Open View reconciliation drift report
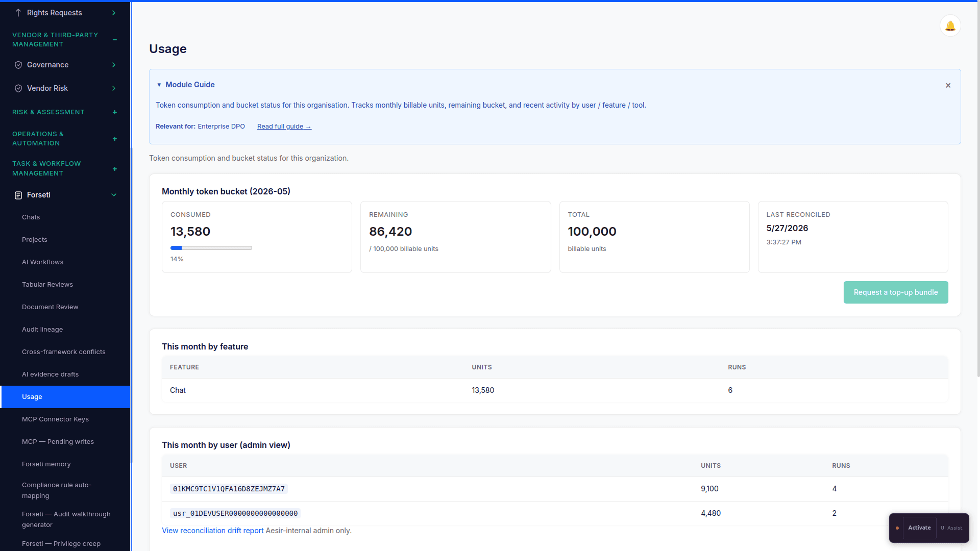980x551 pixels. pos(213,531)
